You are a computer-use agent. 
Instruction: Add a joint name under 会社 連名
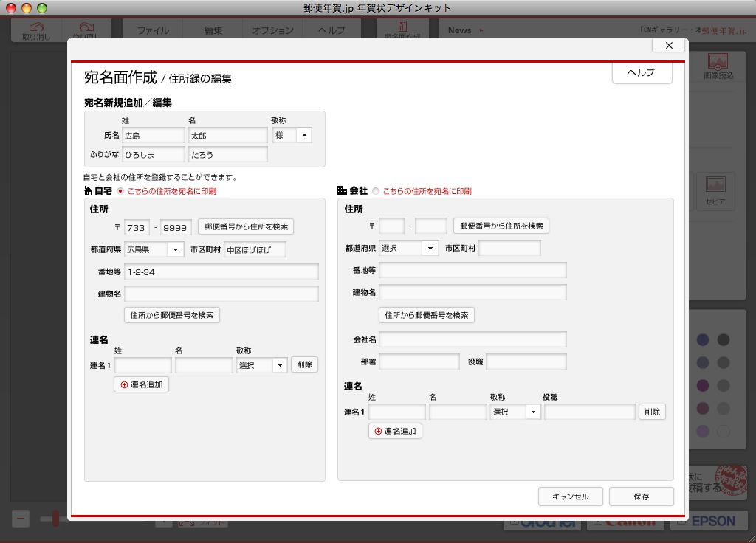tap(396, 431)
